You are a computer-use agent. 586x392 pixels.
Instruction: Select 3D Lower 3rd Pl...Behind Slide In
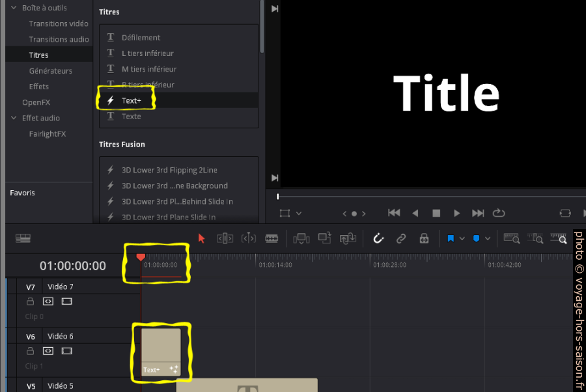[178, 201]
